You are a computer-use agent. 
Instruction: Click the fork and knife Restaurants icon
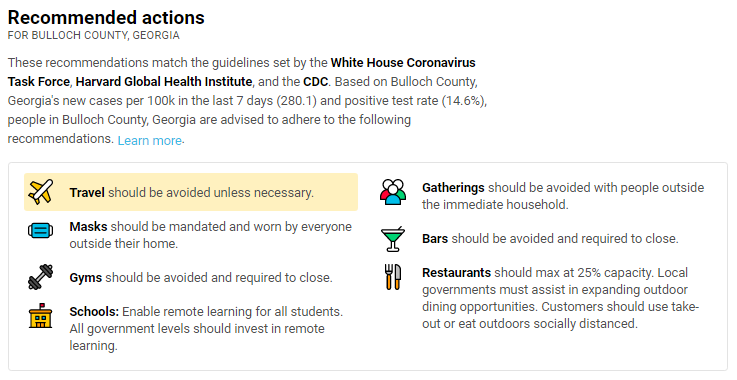(393, 277)
